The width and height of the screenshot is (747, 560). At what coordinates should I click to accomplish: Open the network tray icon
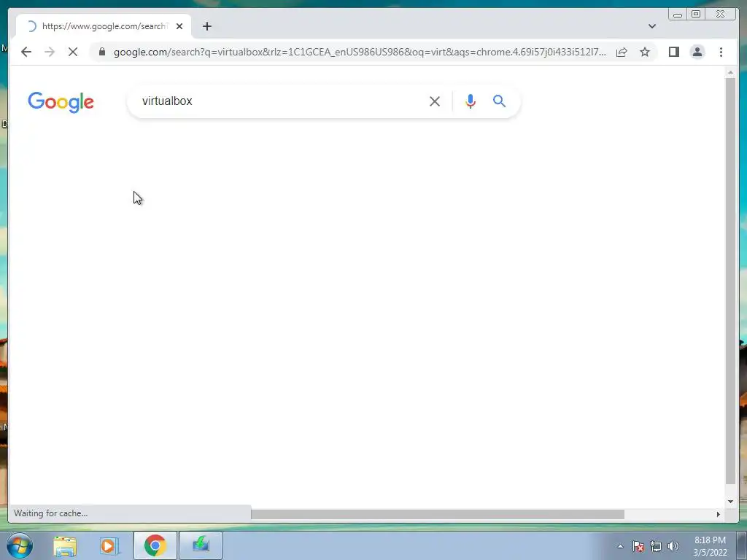point(656,546)
